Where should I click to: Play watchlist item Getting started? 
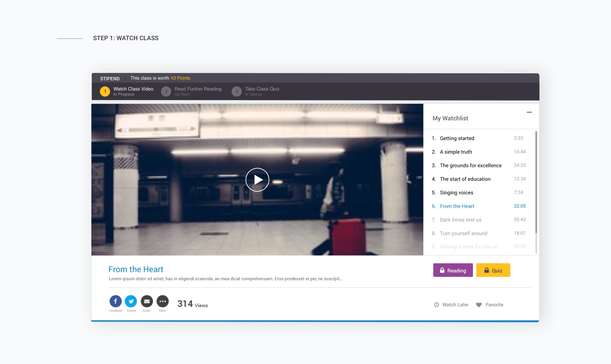[479, 138]
